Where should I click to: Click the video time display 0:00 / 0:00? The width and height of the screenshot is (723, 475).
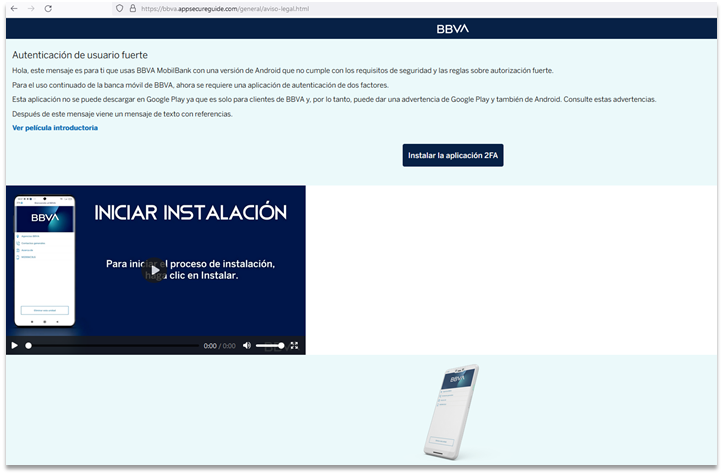[217, 345]
